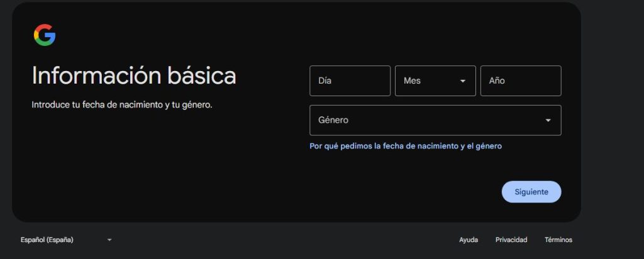Image resolution: width=644 pixels, height=259 pixels.
Task: Click the 'Año' placeholder label
Action: [497, 81]
